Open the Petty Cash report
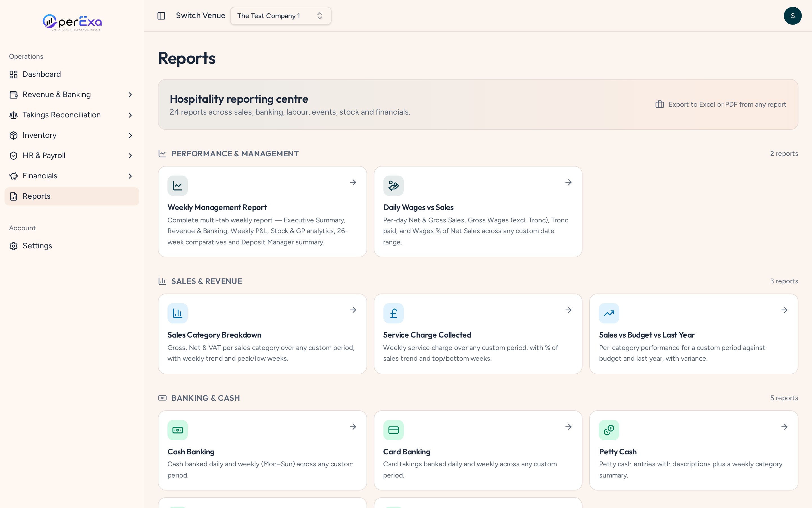The width and height of the screenshot is (812, 508). pyautogui.click(x=694, y=450)
